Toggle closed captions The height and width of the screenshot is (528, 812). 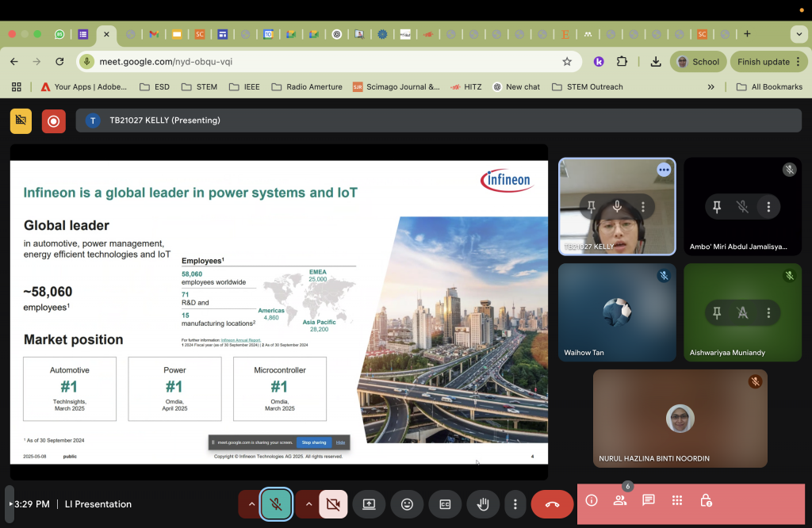click(445, 503)
